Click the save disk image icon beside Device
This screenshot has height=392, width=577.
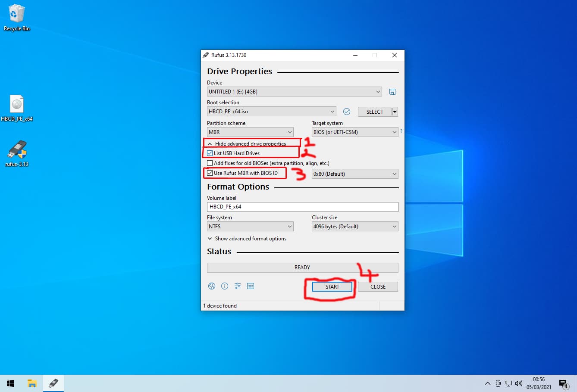pyautogui.click(x=392, y=92)
